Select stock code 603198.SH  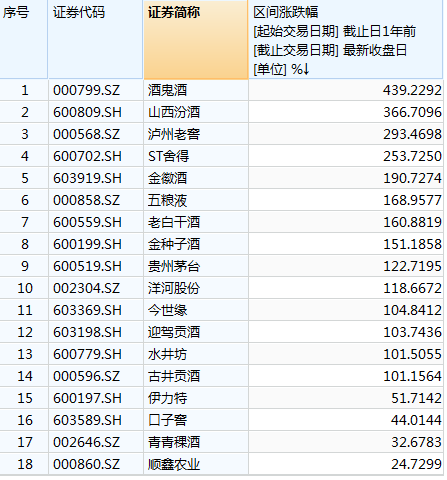[87, 332]
